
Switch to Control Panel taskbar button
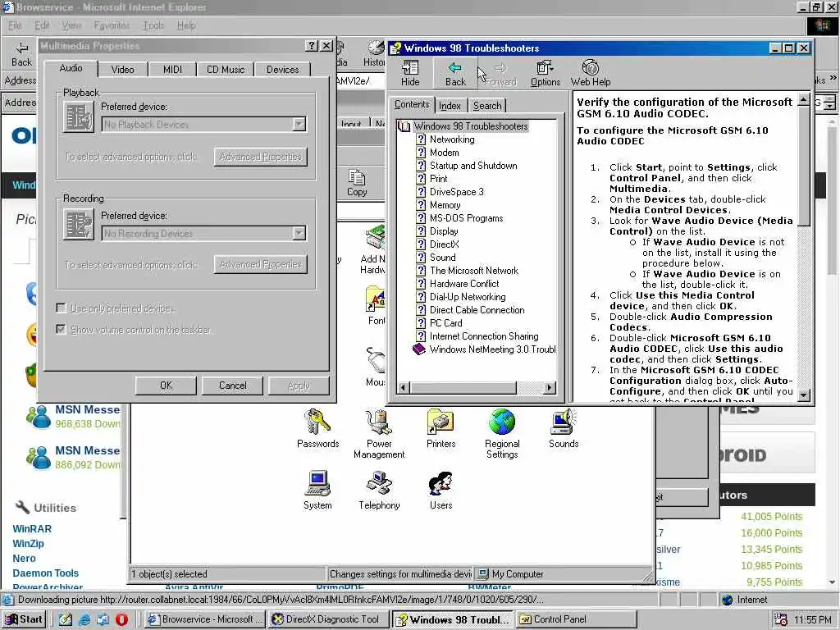pyautogui.click(x=576, y=619)
